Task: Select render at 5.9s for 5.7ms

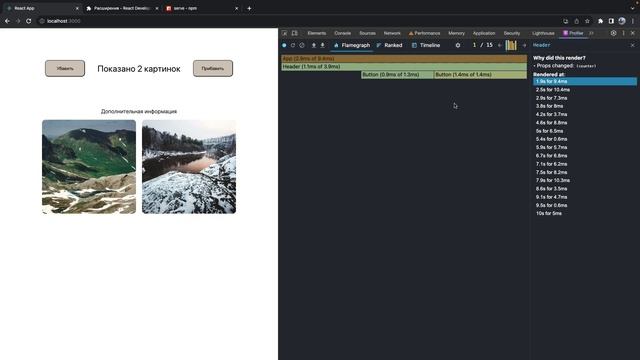Action: pos(584,147)
